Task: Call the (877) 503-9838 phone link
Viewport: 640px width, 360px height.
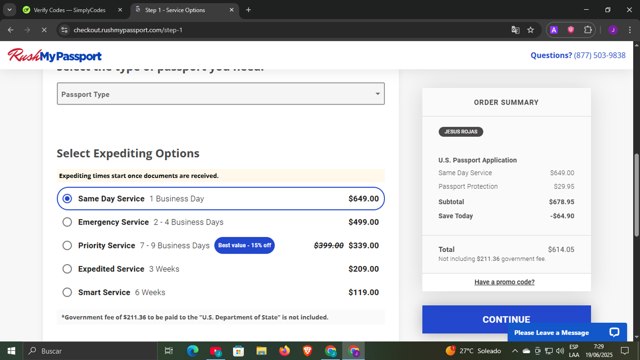Action: coord(600,55)
